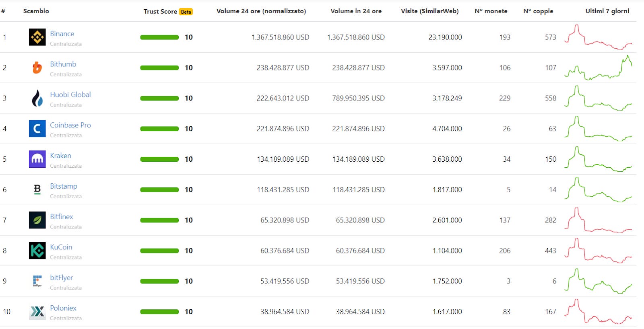
Task: Select Kraken volume 134.189.089 USD normalized
Action: click(283, 159)
